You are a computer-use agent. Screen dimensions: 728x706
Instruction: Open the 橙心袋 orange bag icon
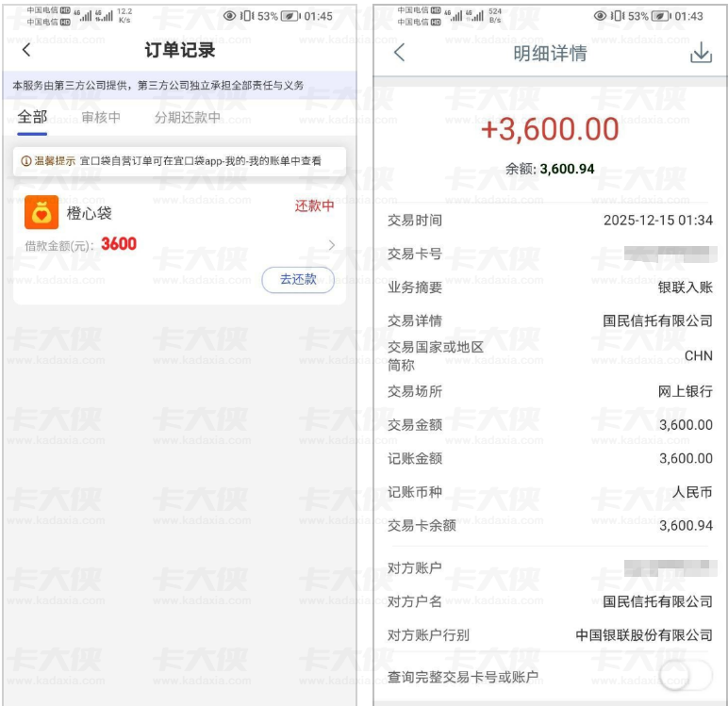coord(41,212)
